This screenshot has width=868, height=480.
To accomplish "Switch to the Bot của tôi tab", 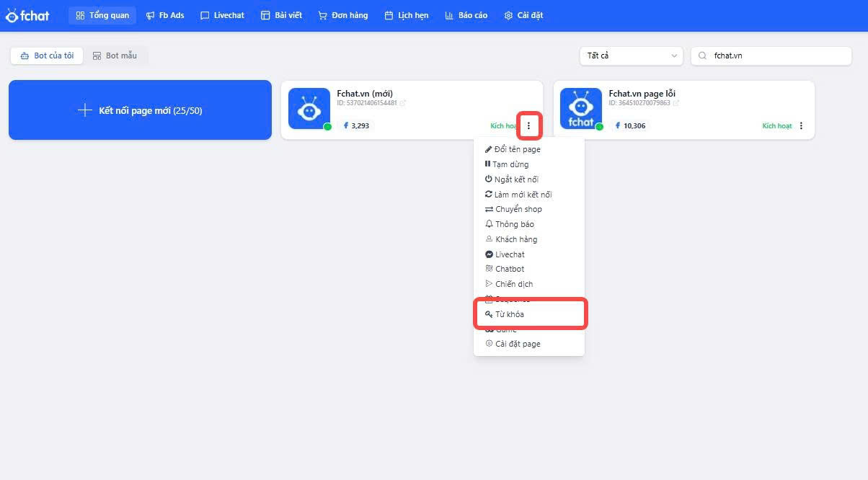I will click(47, 55).
